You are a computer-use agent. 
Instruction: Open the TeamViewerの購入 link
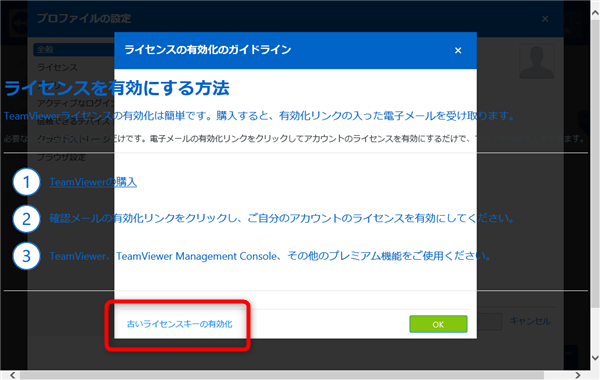pos(93,182)
